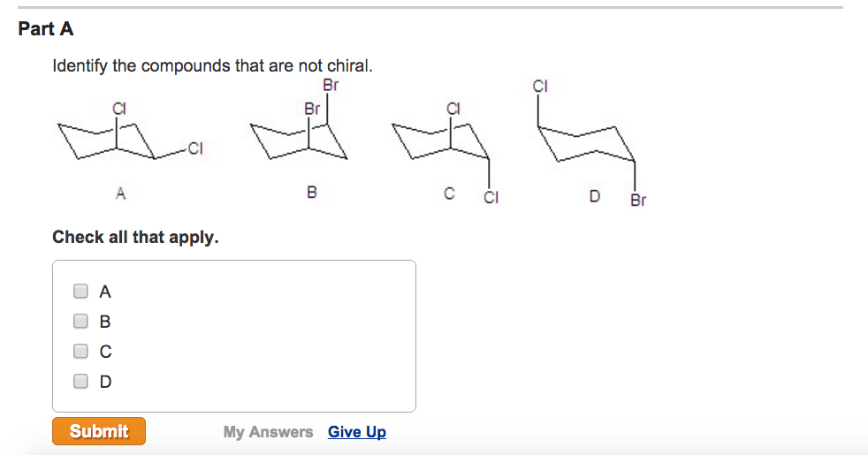Click the letter C beneath the third structure
The width and height of the screenshot is (868, 455).
point(450,193)
